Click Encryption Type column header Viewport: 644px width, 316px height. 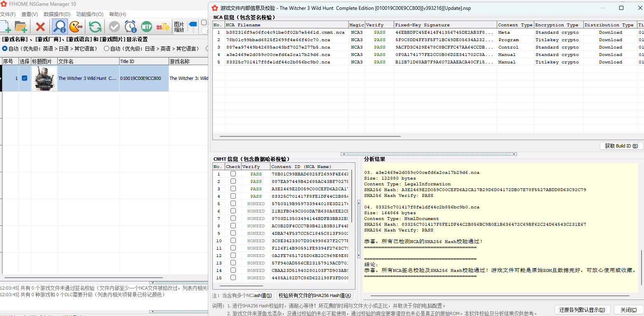point(559,25)
